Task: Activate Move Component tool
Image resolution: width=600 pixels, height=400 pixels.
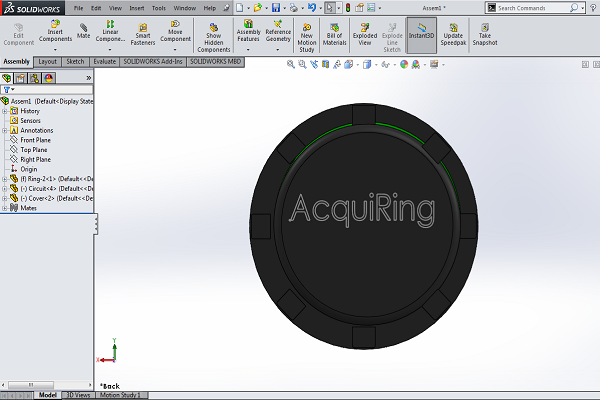Action: [175, 32]
